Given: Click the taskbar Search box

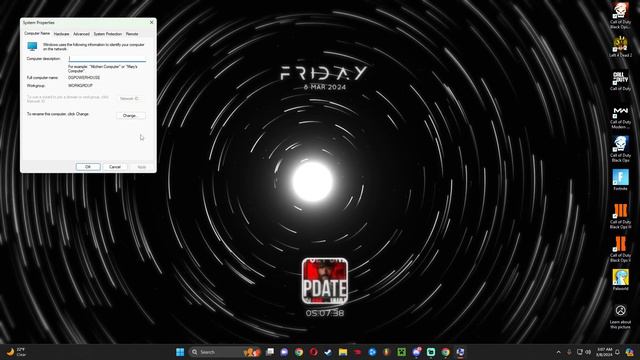Looking at the screenshot, I should (224, 352).
